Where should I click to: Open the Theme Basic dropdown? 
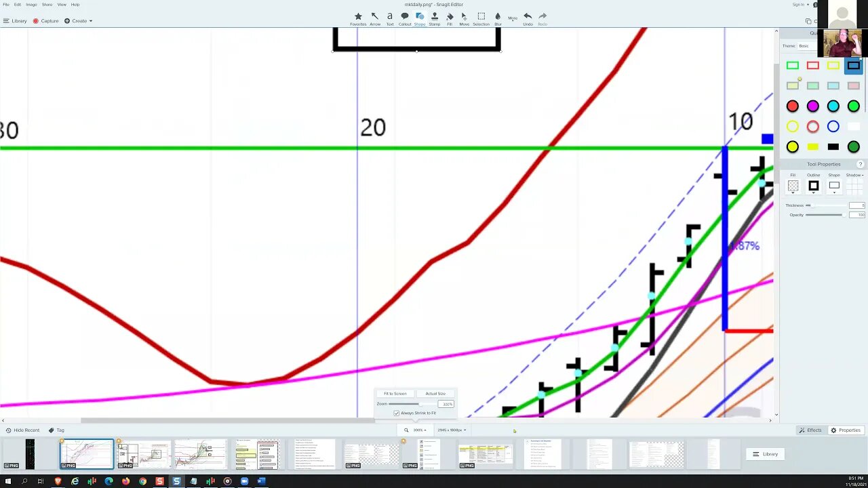tap(808, 46)
